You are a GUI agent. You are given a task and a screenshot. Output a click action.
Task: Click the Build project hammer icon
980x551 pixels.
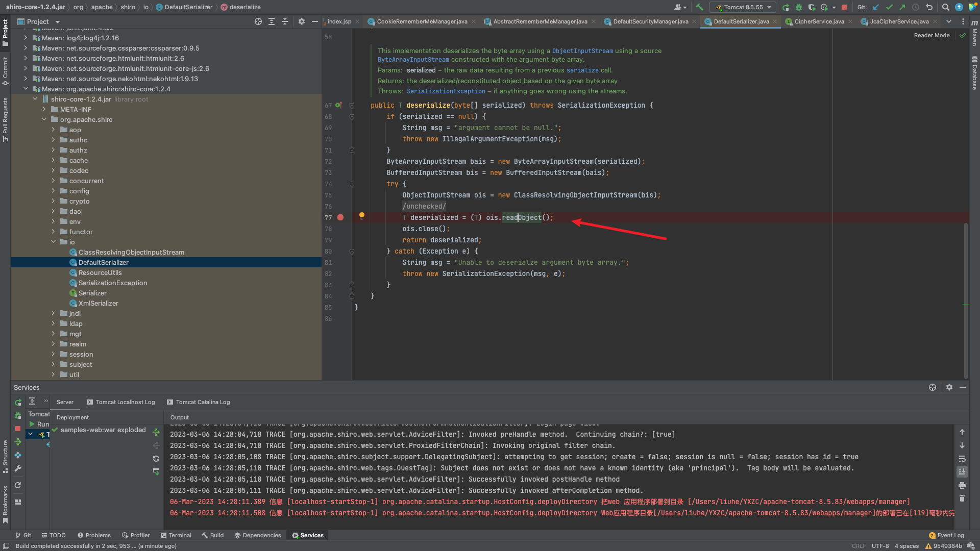[699, 7]
